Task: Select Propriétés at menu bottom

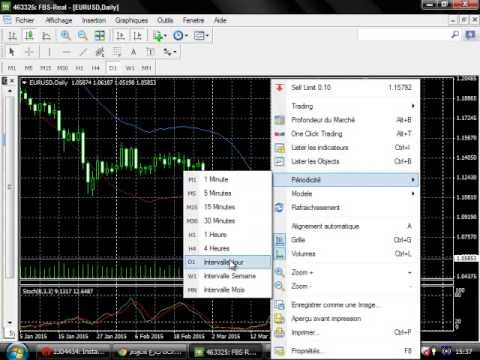Action: tap(345, 351)
